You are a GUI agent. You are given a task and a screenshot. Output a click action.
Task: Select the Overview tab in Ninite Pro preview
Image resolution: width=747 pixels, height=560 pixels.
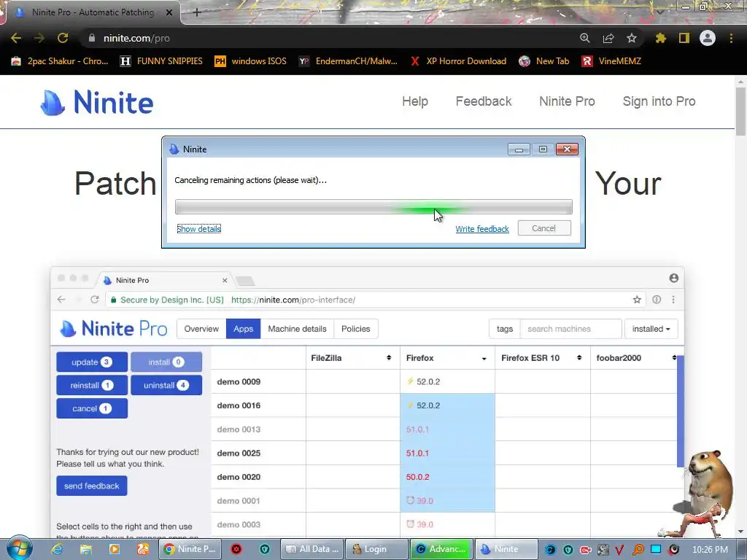point(201,329)
